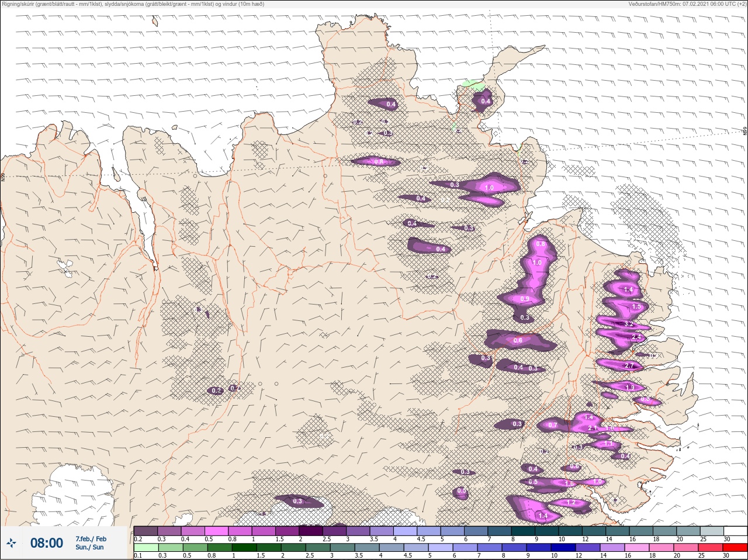Image resolution: width=748 pixels, height=560 pixels.
Task: Click the Rigning/skúrir map title text at top
Action: pos(133,4)
